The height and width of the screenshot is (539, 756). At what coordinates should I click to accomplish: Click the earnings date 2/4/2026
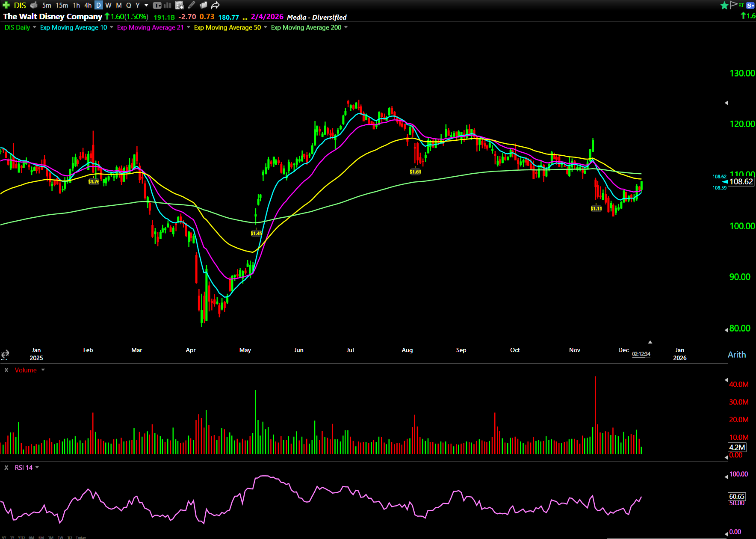[267, 17]
